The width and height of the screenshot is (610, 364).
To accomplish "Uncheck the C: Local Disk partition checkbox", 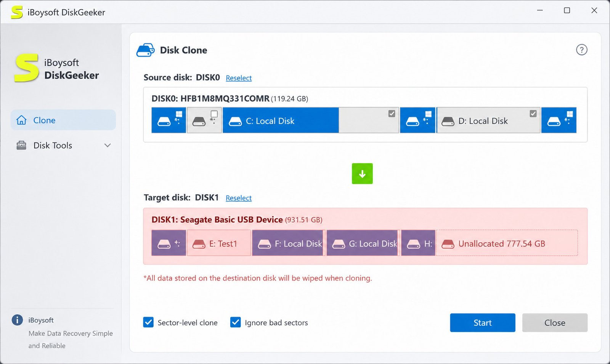I will click(392, 114).
